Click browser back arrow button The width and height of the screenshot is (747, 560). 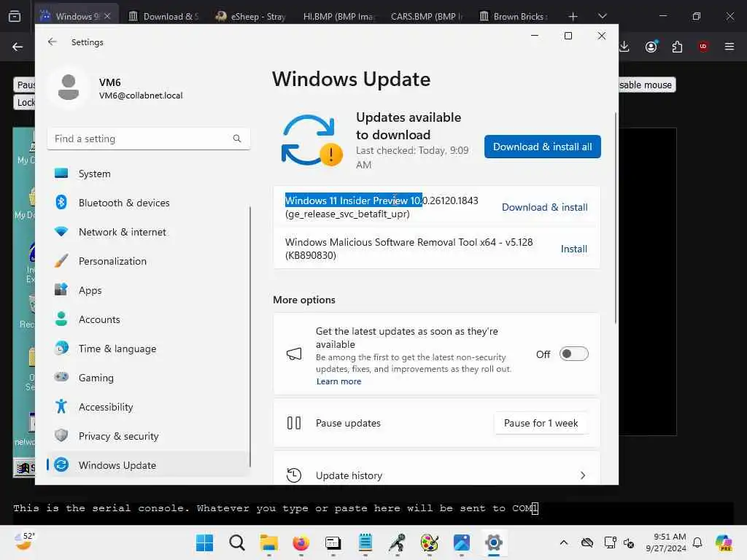click(x=18, y=47)
